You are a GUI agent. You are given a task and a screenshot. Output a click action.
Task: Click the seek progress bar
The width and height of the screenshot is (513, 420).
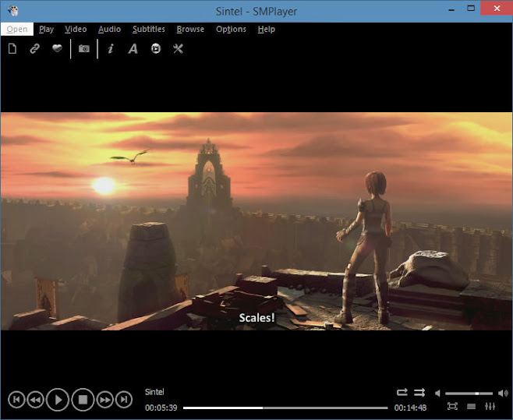click(x=285, y=408)
